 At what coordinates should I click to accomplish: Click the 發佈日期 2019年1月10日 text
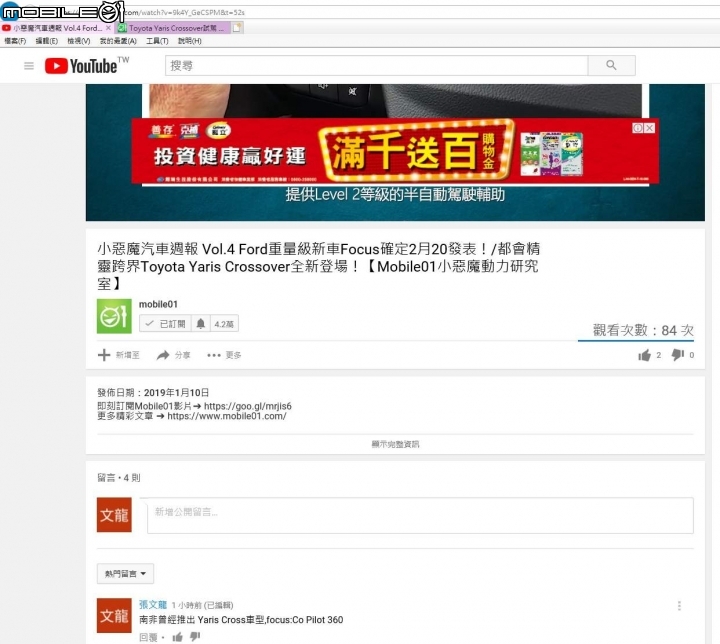point(153,393)
